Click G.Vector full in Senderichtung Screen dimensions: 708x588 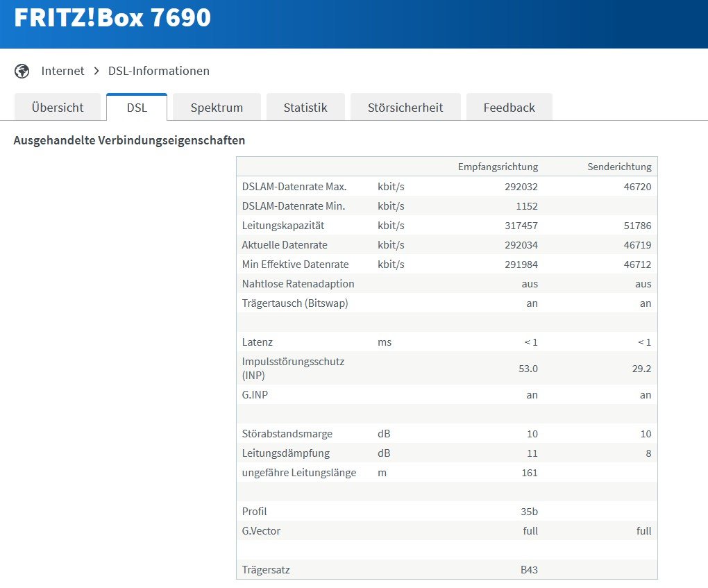[x=644, y=530]
